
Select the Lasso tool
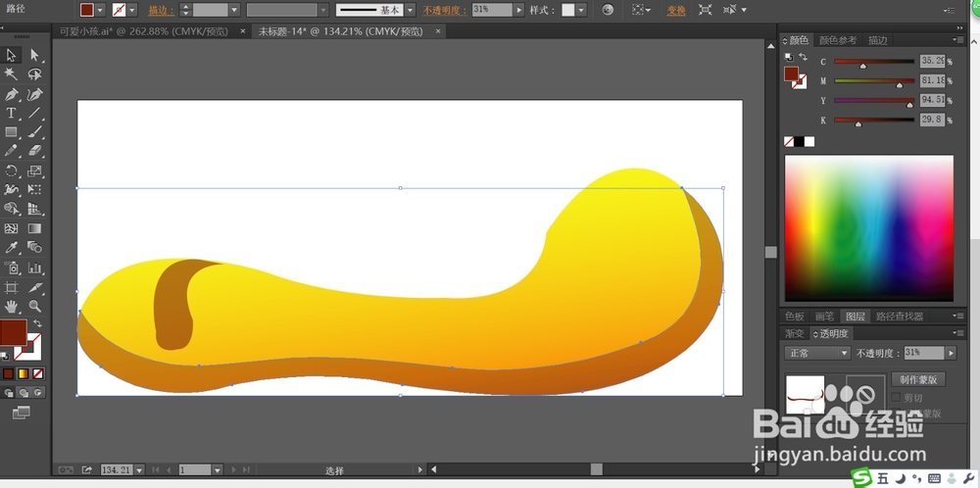pos(34,74)
